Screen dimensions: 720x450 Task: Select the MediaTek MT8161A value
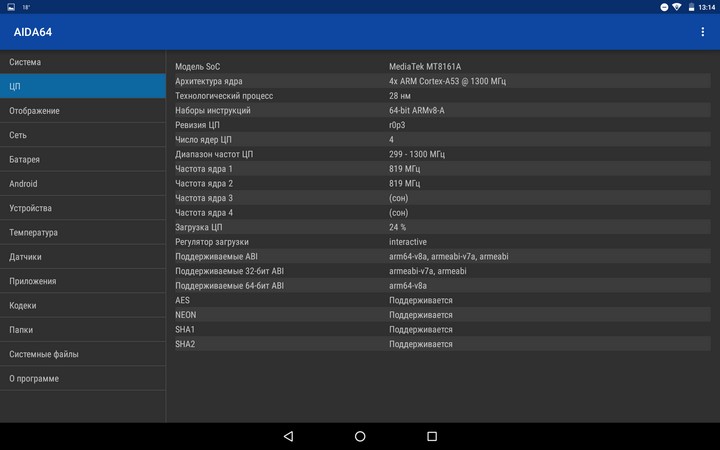(425, 67)
